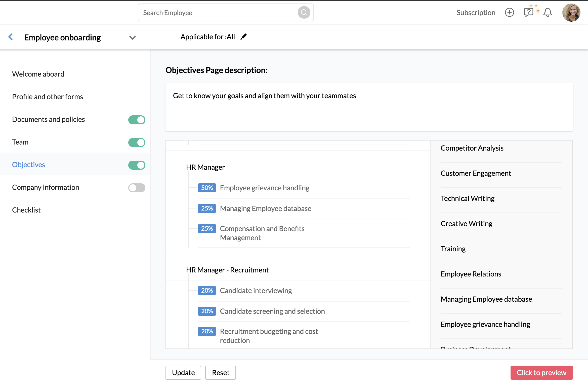Turn off the Objectives switch

tap(137, 165)
